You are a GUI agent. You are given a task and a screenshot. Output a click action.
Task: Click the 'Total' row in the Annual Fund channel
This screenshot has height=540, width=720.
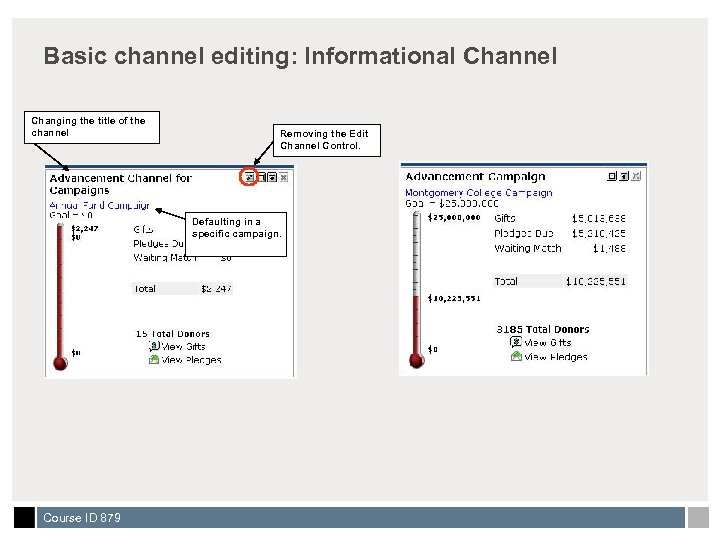tap(182, 288)
